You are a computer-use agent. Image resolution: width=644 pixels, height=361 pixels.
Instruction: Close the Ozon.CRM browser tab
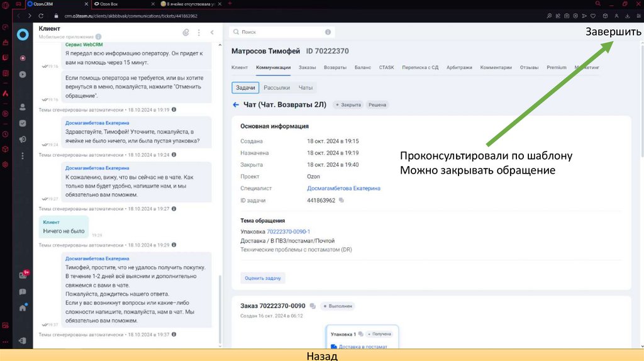[x=86, y=4]
